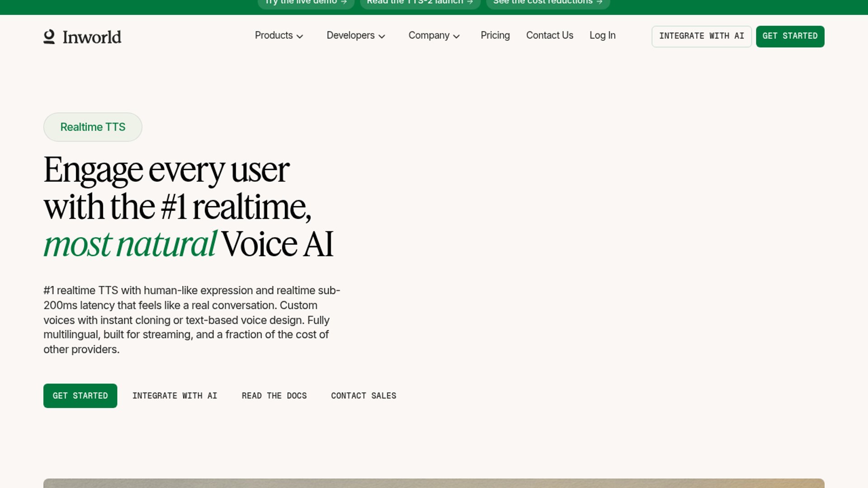Click the hero Get Started button

pos(80,396)
